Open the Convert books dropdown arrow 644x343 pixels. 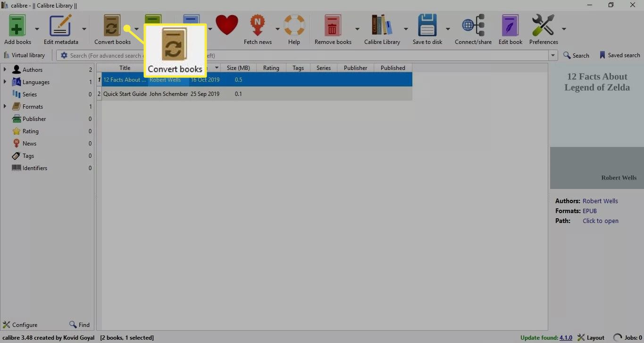136,29
